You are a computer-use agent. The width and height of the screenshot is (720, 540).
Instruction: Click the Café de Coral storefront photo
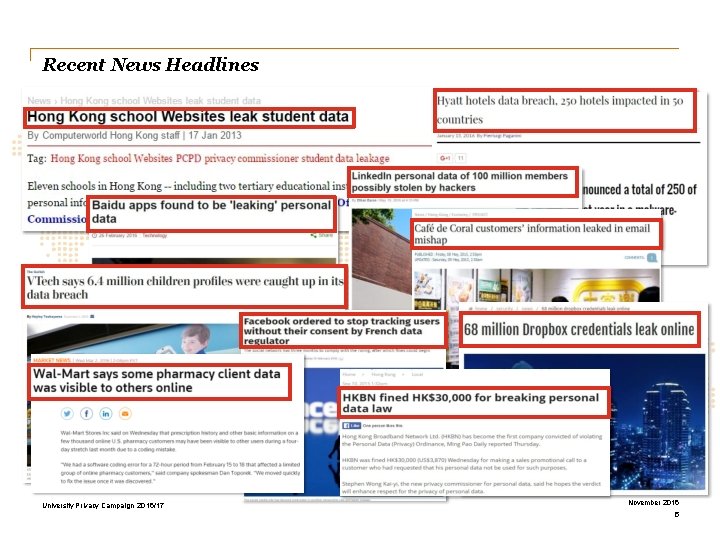pos(537,286)
